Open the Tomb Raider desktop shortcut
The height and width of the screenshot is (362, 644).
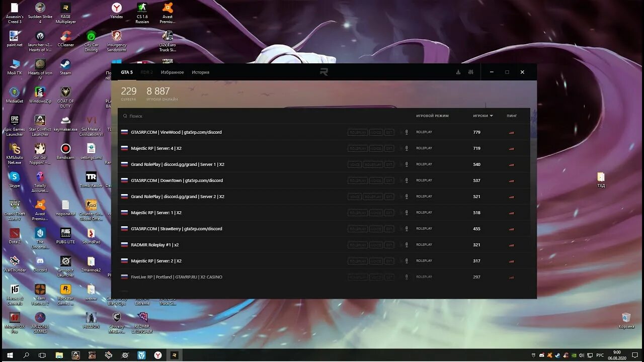coord(91,179)
